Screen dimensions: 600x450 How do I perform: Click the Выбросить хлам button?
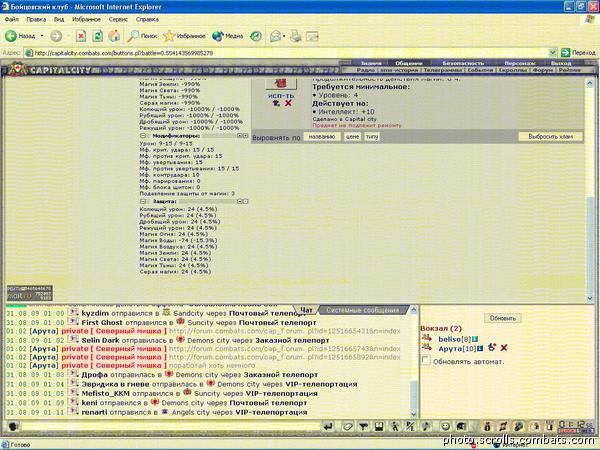tap(551, 137)
